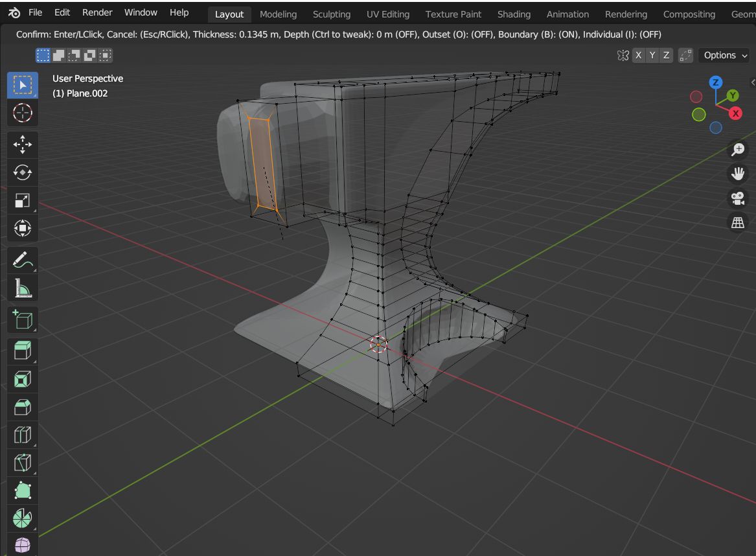
Task: Select the Smooth tool in the toolbar
Action: pos(23,545)
